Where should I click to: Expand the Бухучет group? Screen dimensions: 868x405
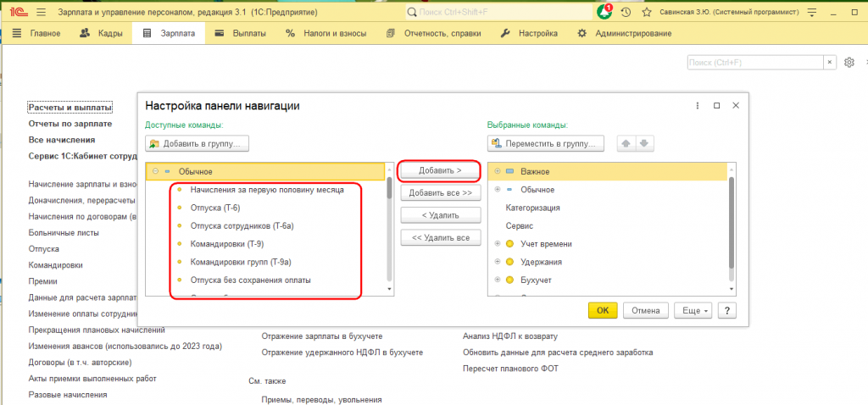tap(497, 280)
